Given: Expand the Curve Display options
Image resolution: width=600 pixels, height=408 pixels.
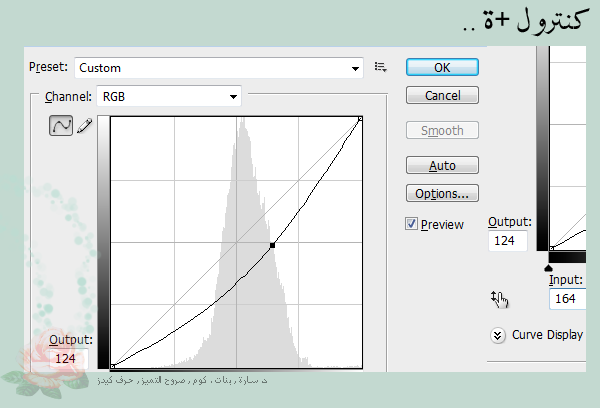Looking at the screenshot, I should point(498,335).
